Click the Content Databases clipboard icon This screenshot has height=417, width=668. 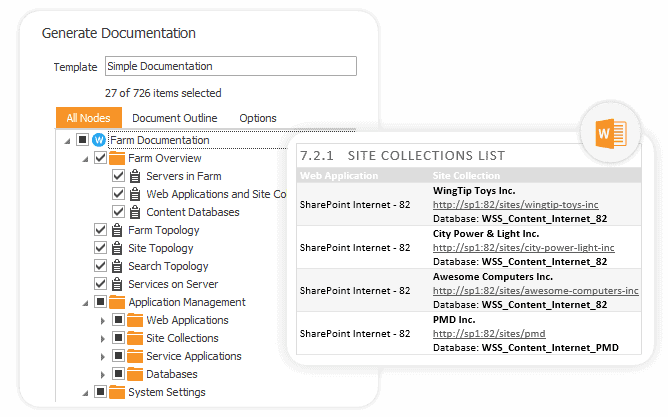click(x=135, y=212)
